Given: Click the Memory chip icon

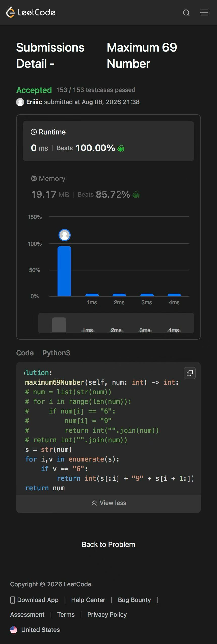Looking at the screenshot, I should (x=34, y=178).
